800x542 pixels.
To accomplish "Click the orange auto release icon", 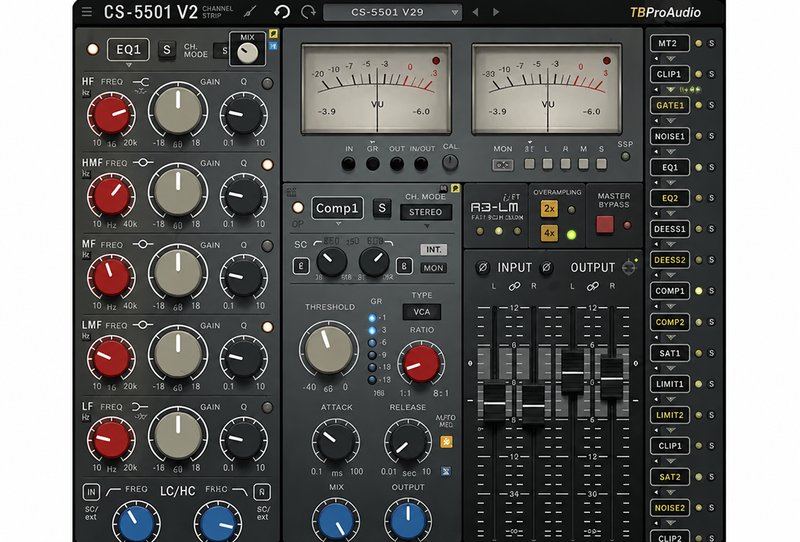I will pyautogui.click(x=446, y=441).
